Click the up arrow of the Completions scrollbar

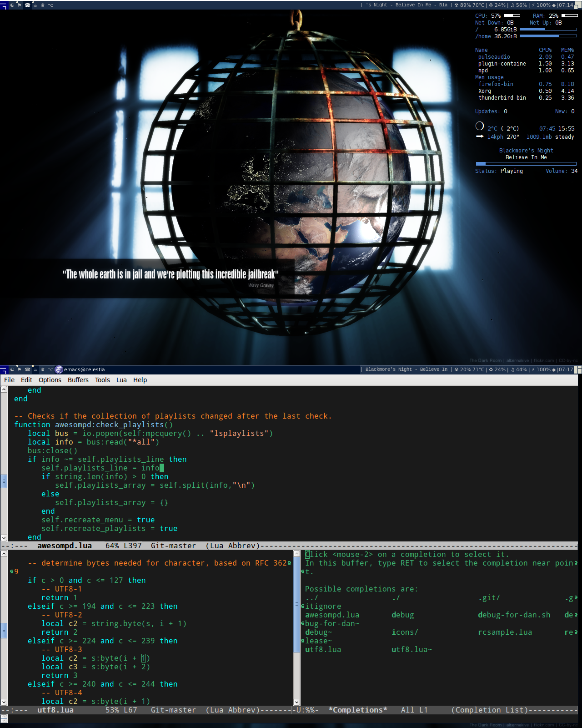click(297, 553)
